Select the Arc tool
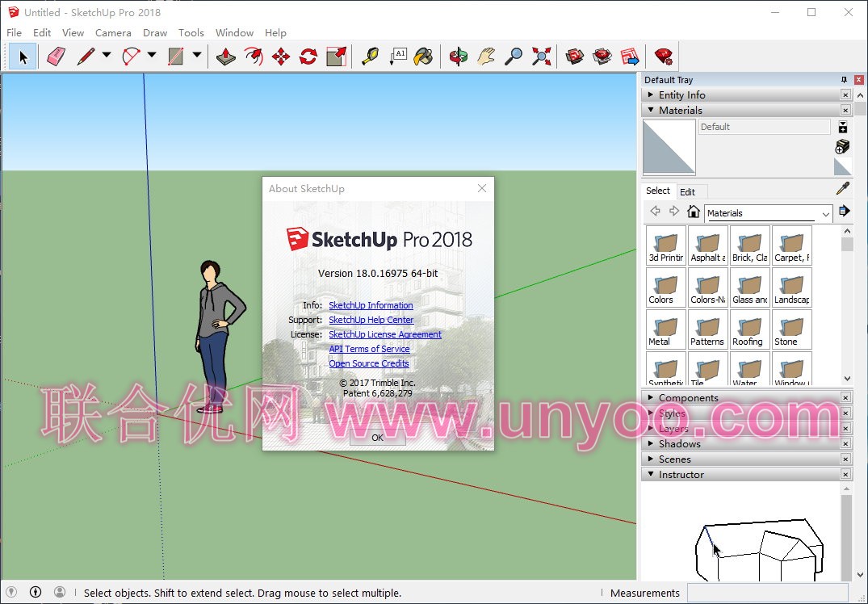The image size is (868, 604). [131, 57]
